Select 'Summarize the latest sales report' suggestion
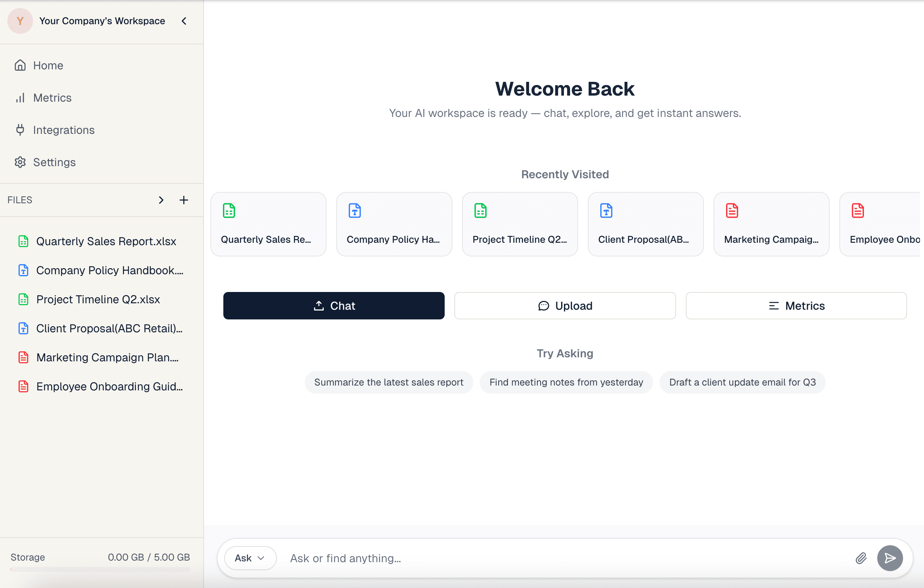Viewport: 924px width, 588px height. click(x=389, y=382)
